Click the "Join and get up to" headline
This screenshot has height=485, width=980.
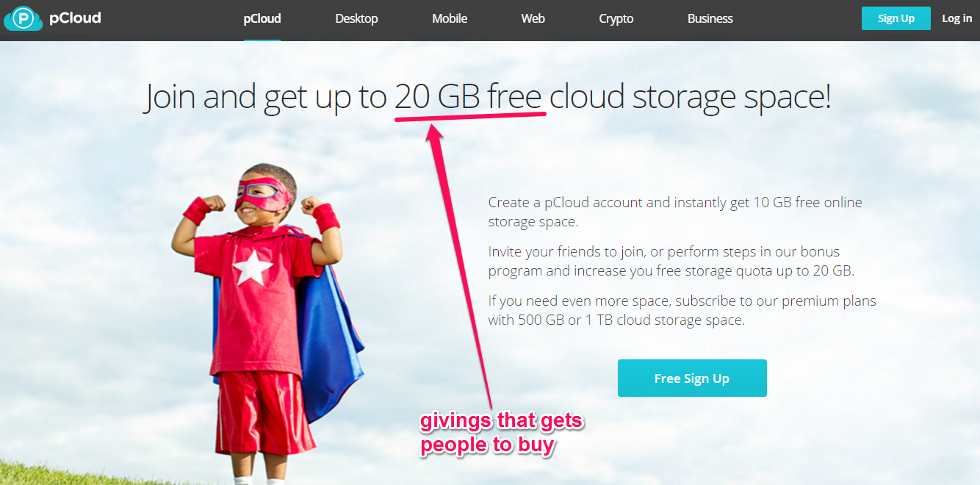click(x=266, y=98)
